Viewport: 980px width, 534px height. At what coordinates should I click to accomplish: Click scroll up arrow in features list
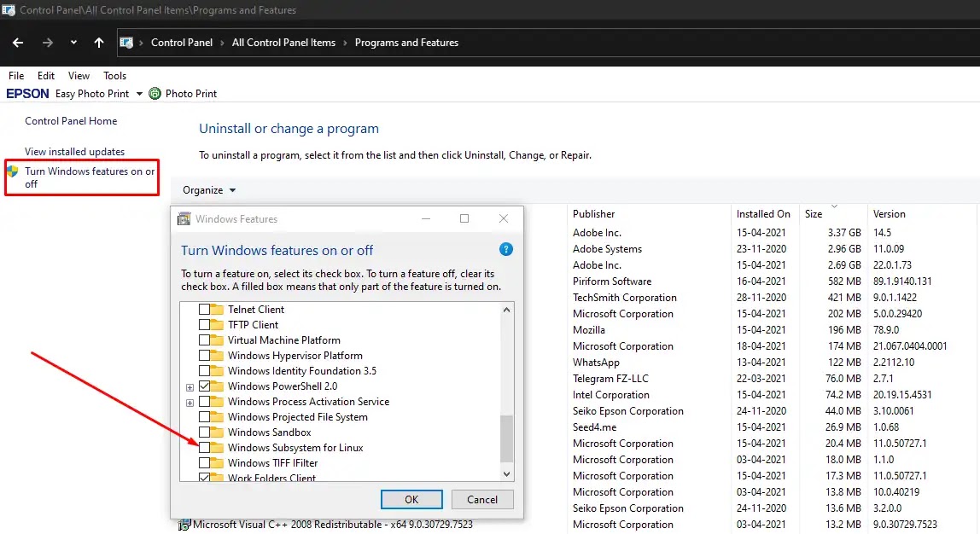click(x=507, y=310)
